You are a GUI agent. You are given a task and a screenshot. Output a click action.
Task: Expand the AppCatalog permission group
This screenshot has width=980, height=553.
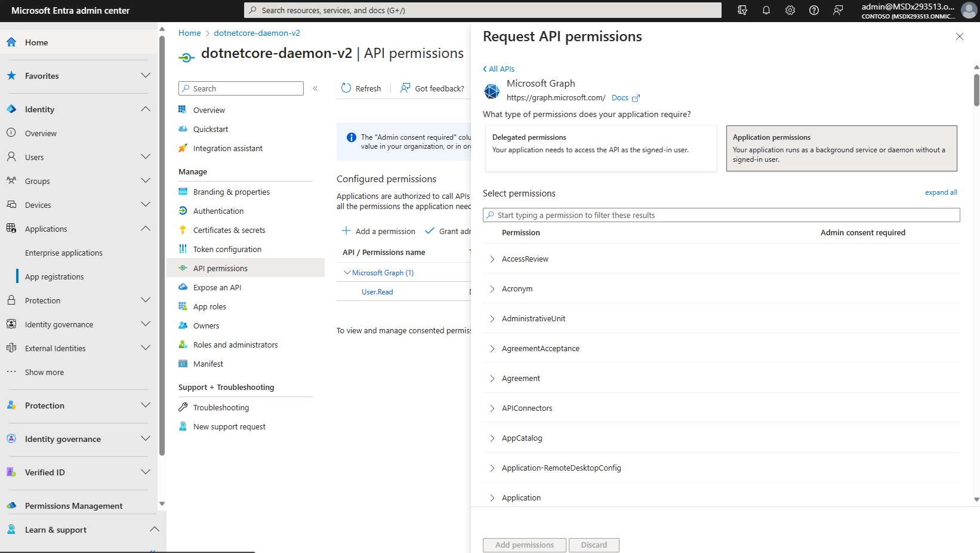pos(492,438)
